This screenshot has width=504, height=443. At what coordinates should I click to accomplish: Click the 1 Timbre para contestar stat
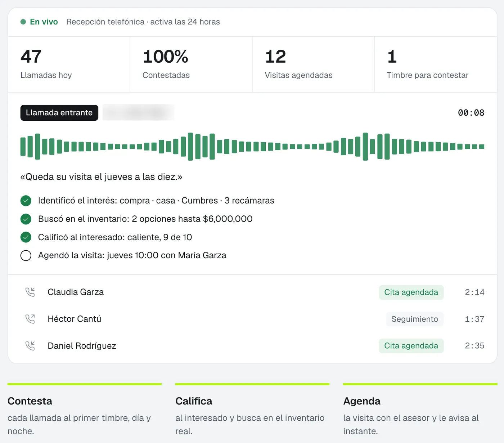(x=436, y=64)
